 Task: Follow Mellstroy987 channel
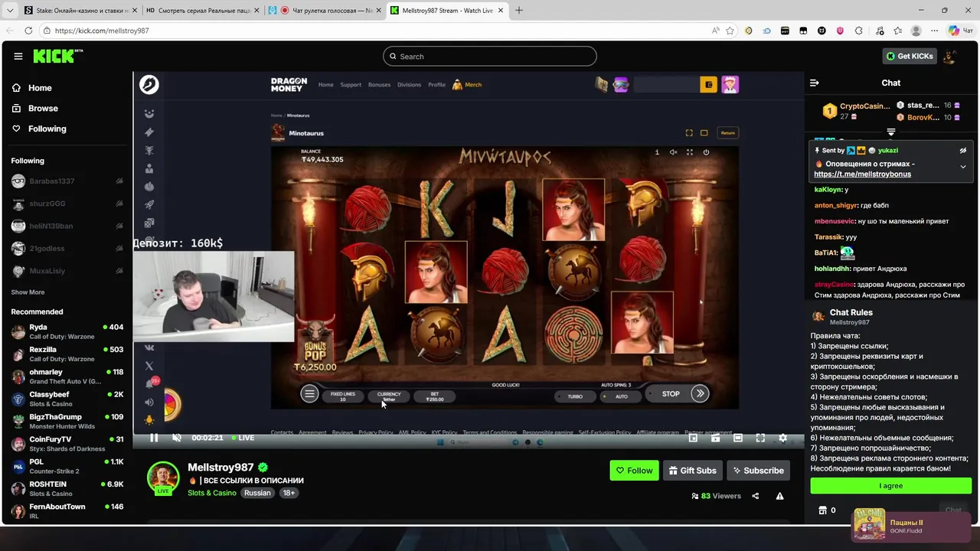pos(634,471)
